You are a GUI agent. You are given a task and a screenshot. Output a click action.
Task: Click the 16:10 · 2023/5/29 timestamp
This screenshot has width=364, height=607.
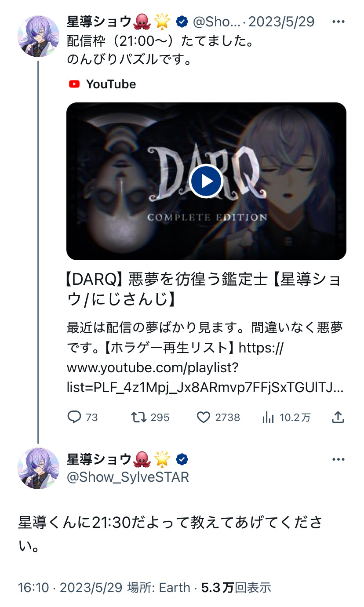point(70,587)
